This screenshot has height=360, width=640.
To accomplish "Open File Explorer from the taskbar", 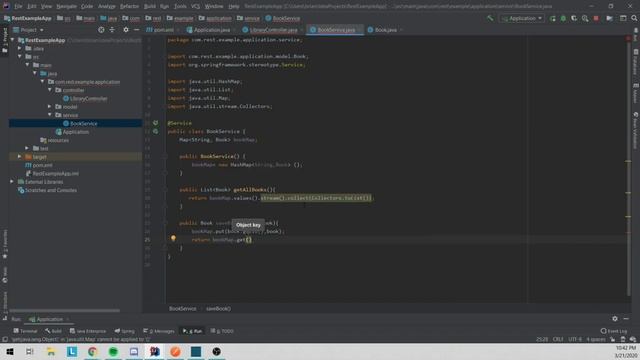I will point(51,351).
